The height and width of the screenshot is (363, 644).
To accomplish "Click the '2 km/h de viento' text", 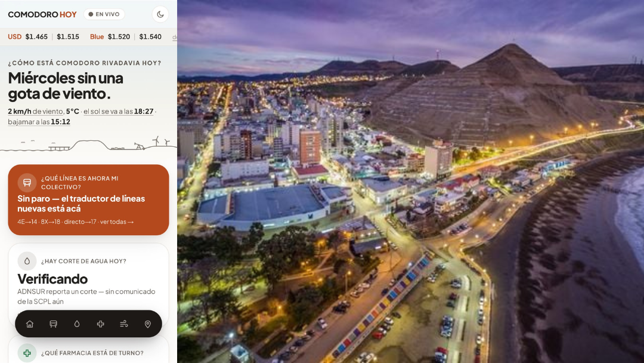I will [x=36, y=112].
